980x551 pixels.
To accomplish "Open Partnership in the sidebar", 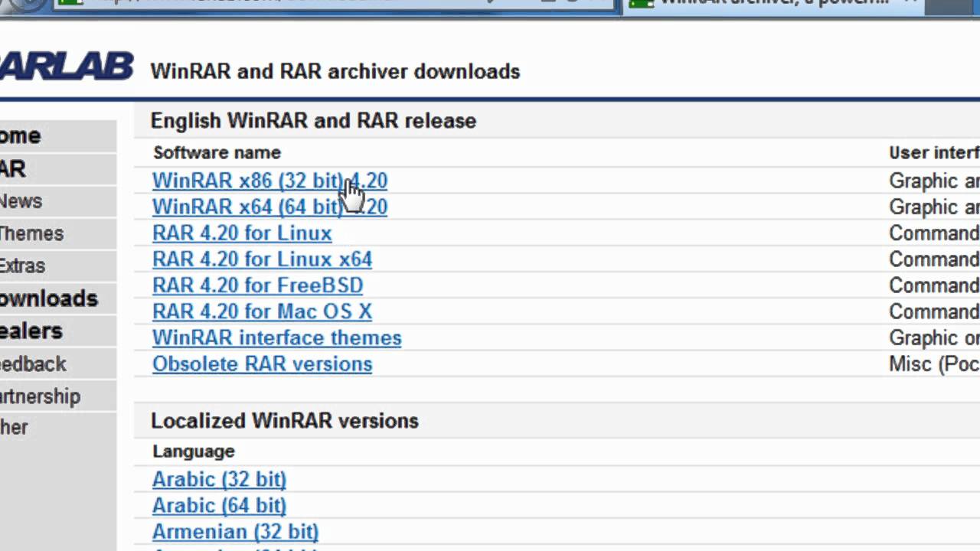I will tap(40, 396).
